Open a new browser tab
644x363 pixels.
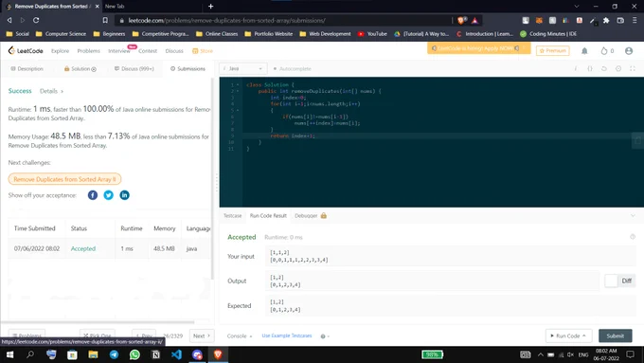point(210,7)
